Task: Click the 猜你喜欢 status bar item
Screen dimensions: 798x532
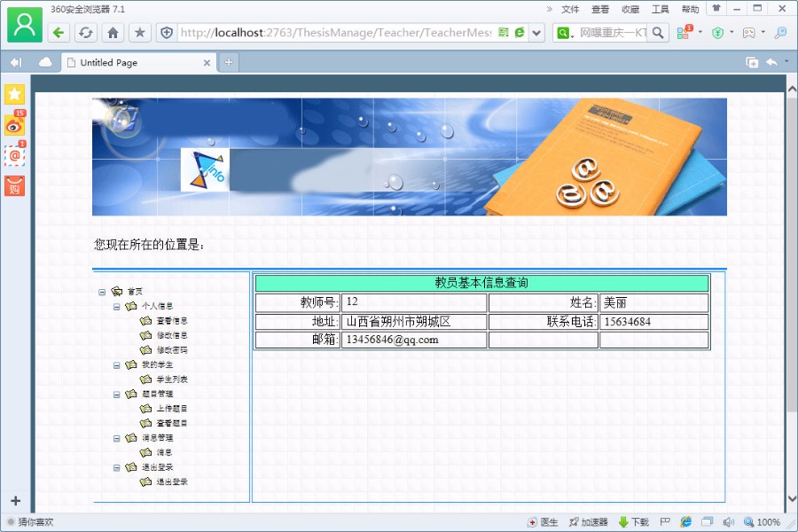Action: pyautogui.click(x=30, y=522)
